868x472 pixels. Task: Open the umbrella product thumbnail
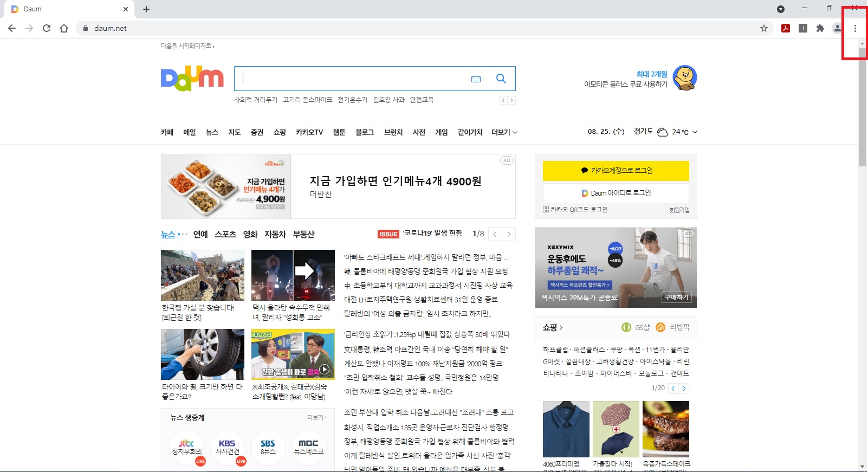616,429
